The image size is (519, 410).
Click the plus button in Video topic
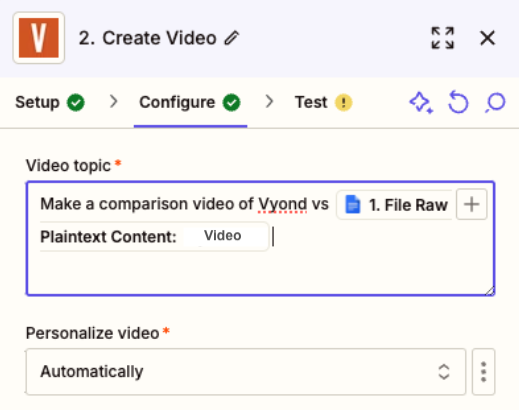pyautogui.click(x=471, y=204)
